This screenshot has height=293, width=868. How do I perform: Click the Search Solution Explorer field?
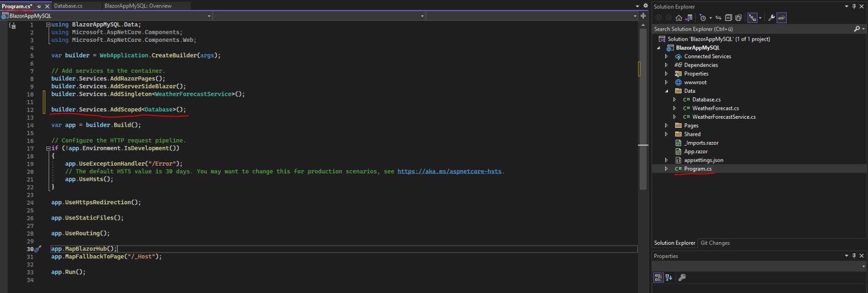[752, 28]
